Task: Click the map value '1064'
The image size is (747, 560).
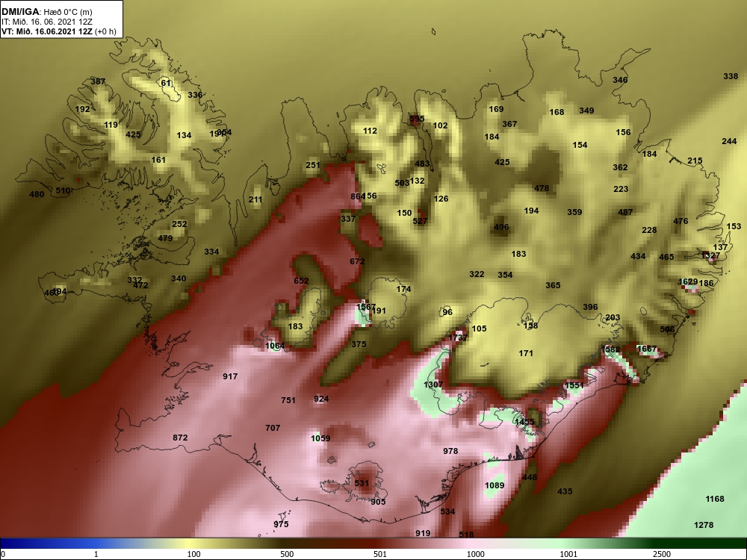Action: (275, 346)
